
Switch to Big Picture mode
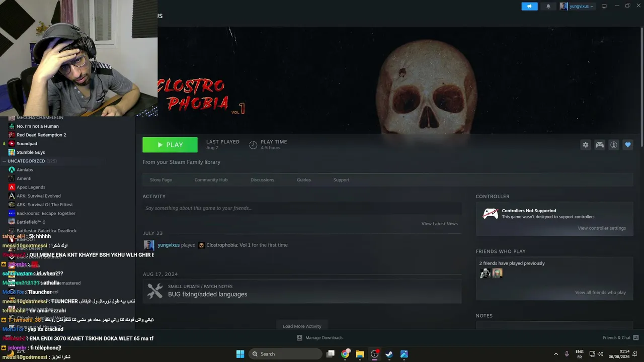tap(604, 6)
